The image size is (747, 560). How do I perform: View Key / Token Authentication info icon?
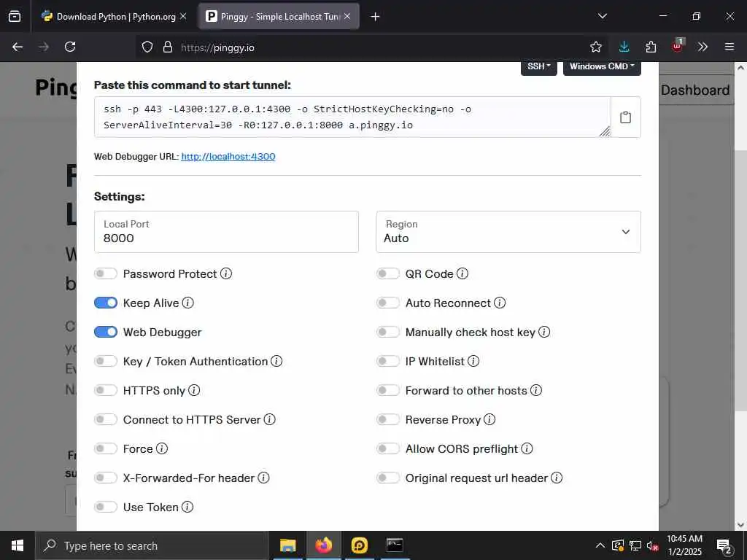(x=276, y=362)
